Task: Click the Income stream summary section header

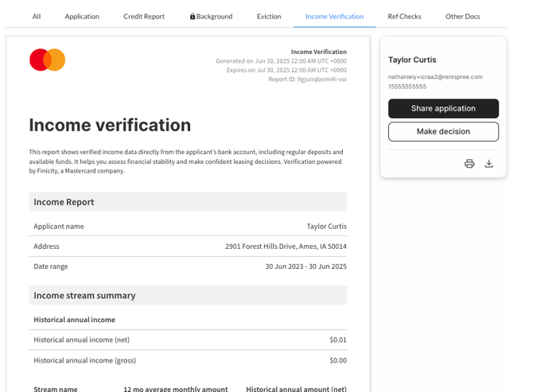Action: pyautogui.click(x=188, y=296)
